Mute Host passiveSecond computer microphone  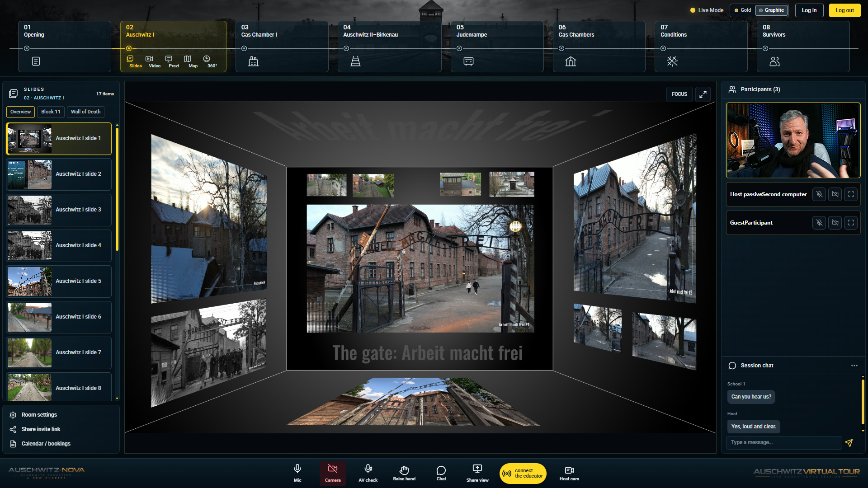(x=819, y=194)
